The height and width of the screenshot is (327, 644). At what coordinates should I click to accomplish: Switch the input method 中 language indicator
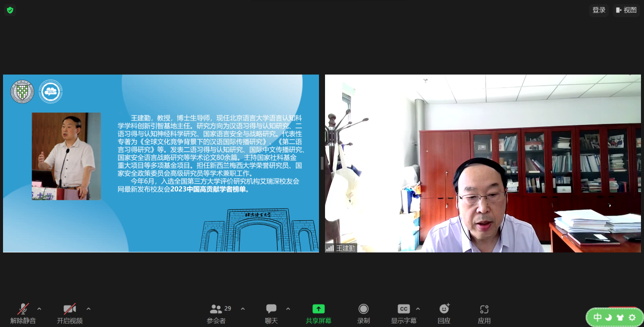(x=597, y=317)
